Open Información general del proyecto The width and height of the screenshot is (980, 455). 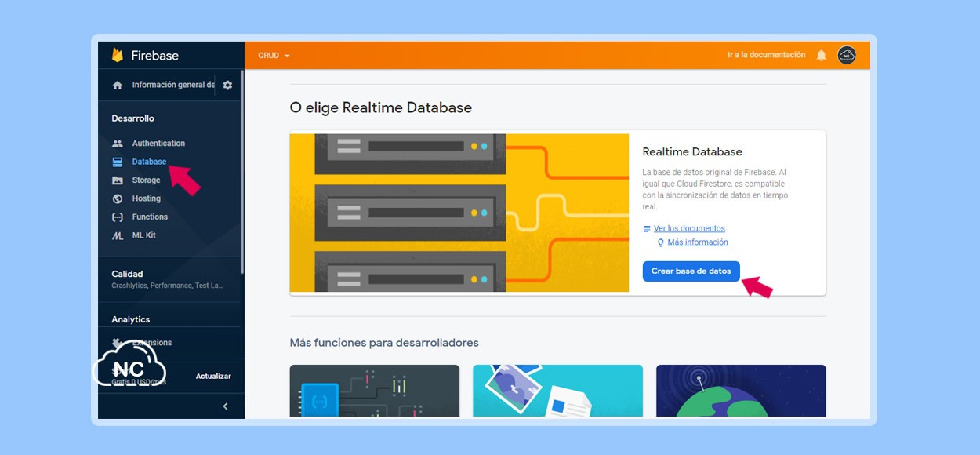click(173, 85)
